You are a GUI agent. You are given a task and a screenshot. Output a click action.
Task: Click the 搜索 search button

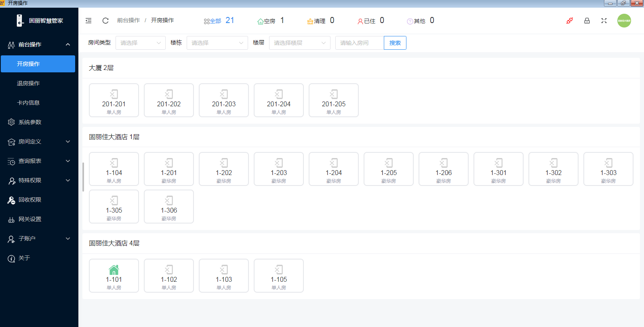click(x=395, y=43)
